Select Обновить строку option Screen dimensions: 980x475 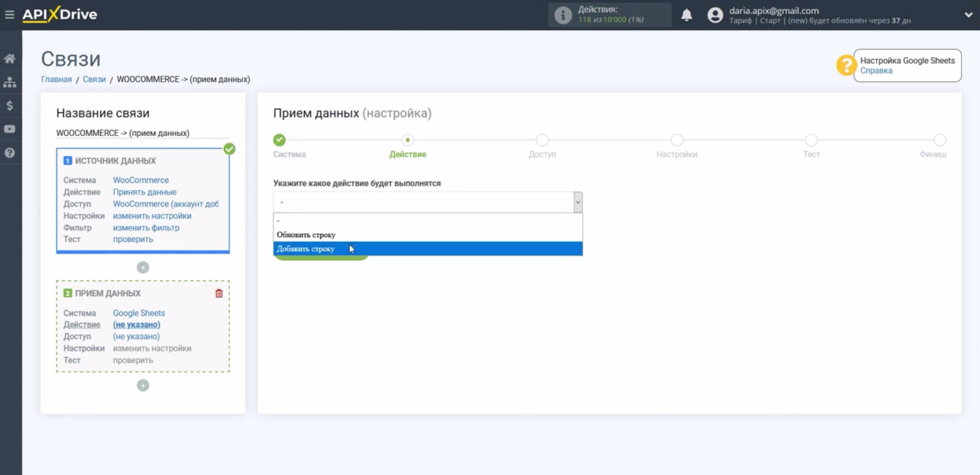pos(428,235)
